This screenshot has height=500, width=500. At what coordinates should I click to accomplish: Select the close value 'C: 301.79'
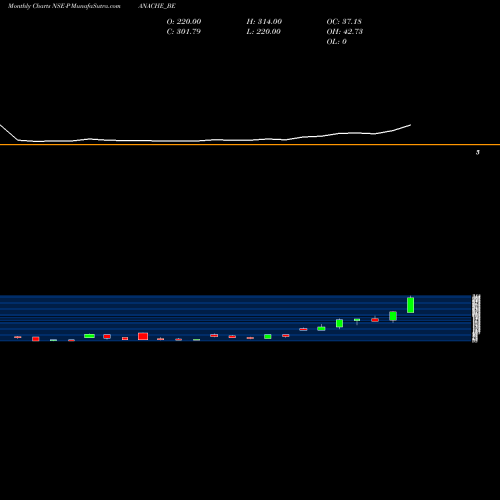pos(184,31)
